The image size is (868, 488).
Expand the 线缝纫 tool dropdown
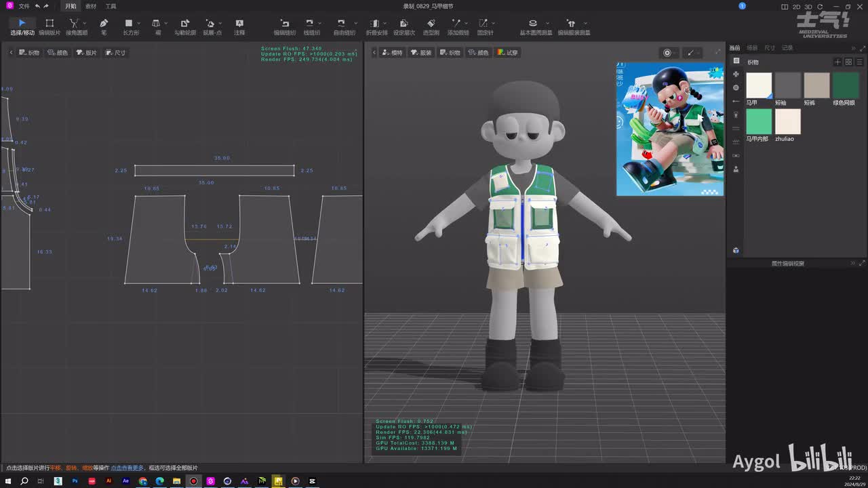pyautogui.click(x=319, y=23)
